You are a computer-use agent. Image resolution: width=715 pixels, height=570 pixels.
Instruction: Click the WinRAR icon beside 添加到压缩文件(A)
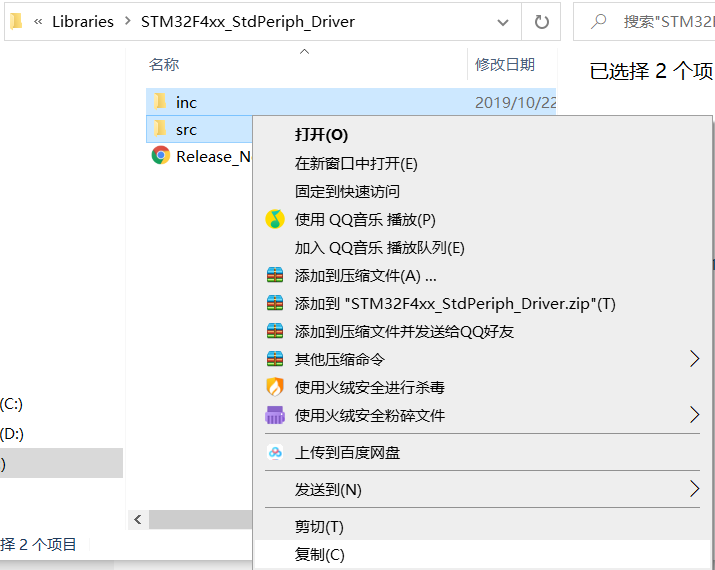[275, 275]
